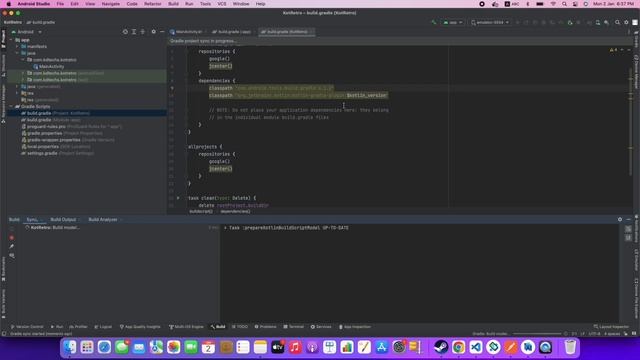Open Finder from the Dock
Viewport: 640px width, 360px height.
click(70, 347)
